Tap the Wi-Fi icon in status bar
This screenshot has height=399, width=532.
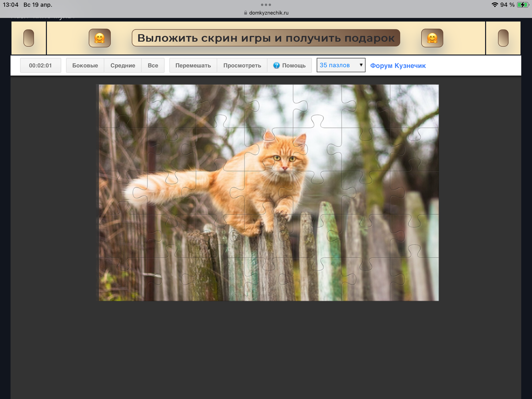click(494, 5)
